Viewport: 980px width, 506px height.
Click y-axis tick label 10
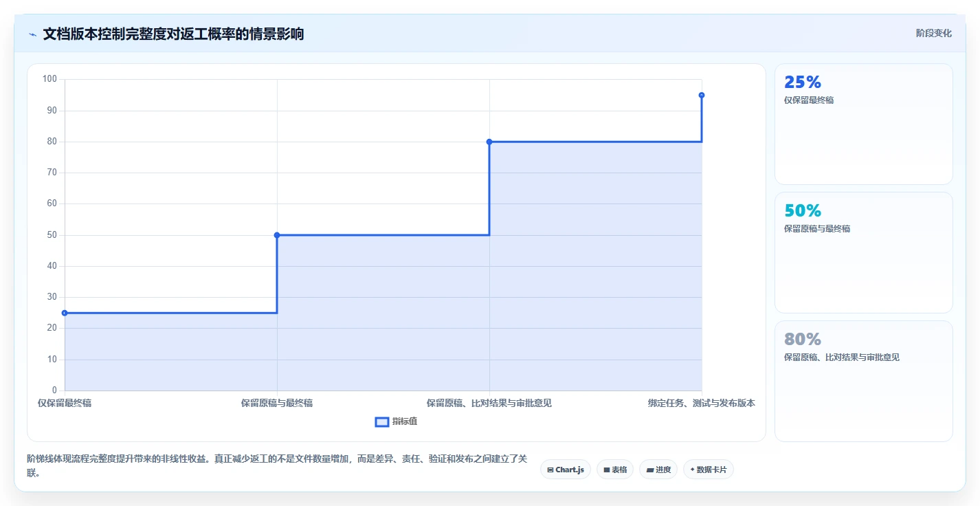tap(52, 360)
